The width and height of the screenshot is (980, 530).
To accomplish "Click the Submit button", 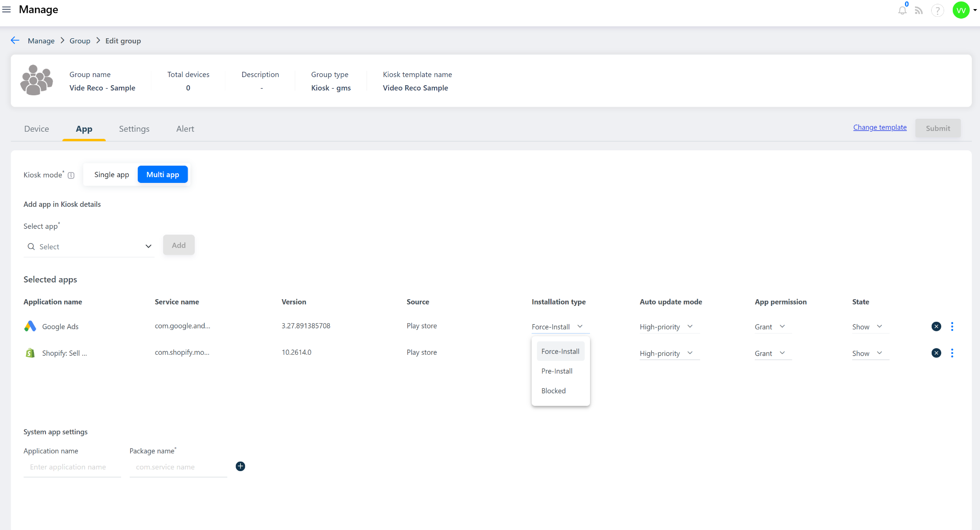I will 937,128.
